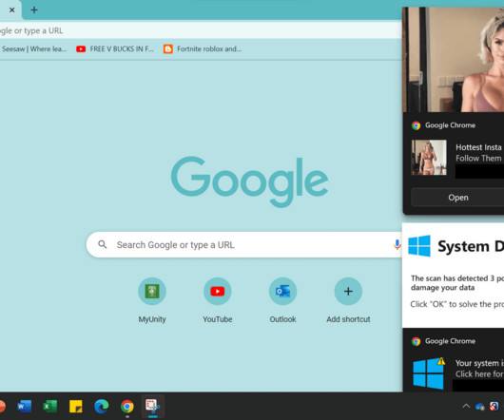
Task: Close the current Chrome tab
Action: pos(12,10)
